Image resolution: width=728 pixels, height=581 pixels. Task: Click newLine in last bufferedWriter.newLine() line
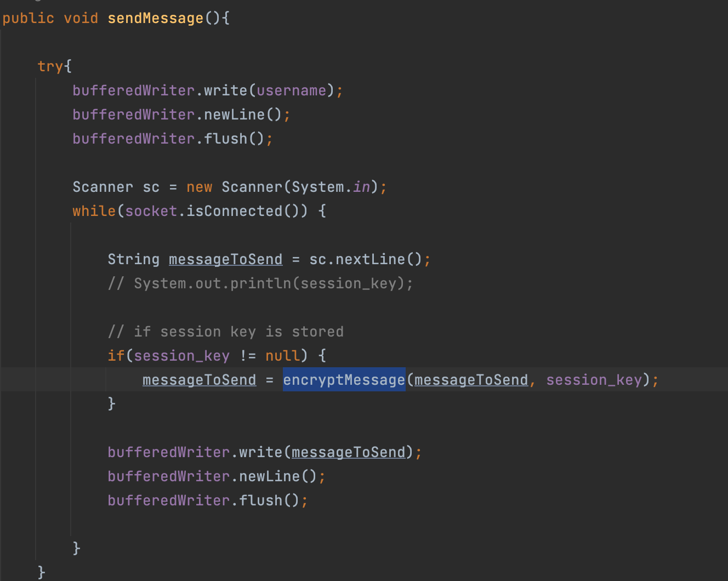click(x=270, y=476)
